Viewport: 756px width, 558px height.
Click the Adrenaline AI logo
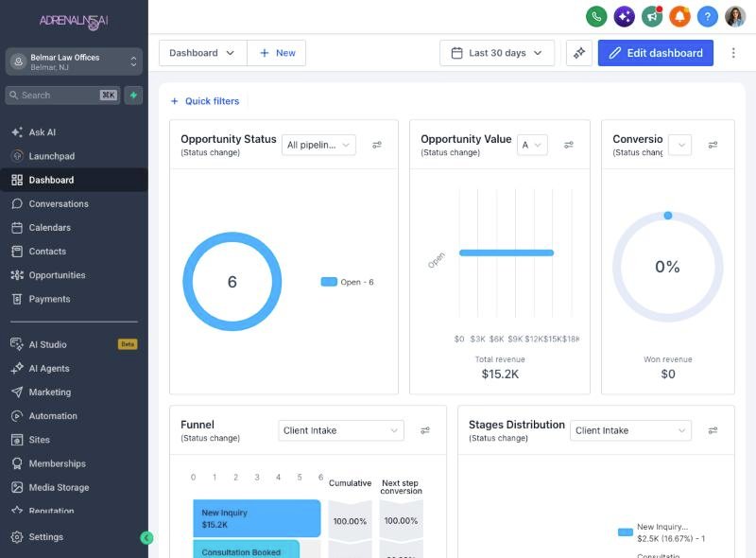click(x=74, y=21)
